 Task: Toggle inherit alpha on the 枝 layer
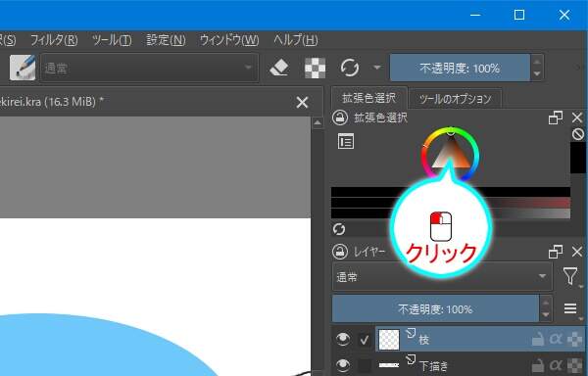[556, 340]
